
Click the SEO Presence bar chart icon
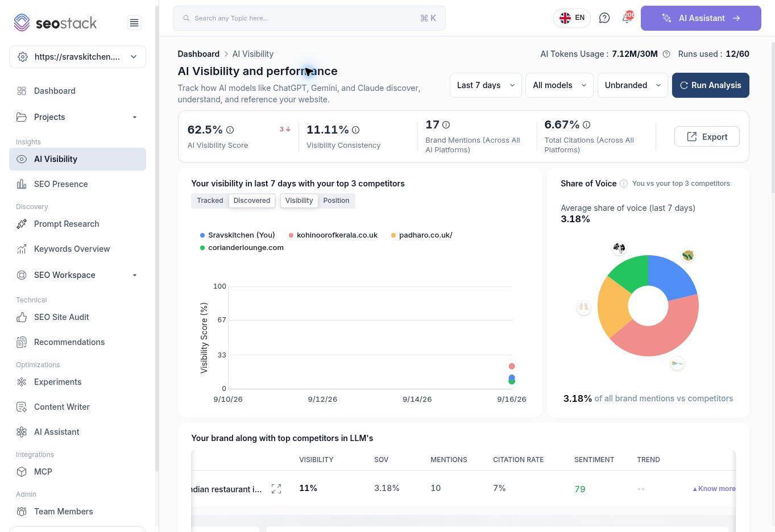pos(22,184)
